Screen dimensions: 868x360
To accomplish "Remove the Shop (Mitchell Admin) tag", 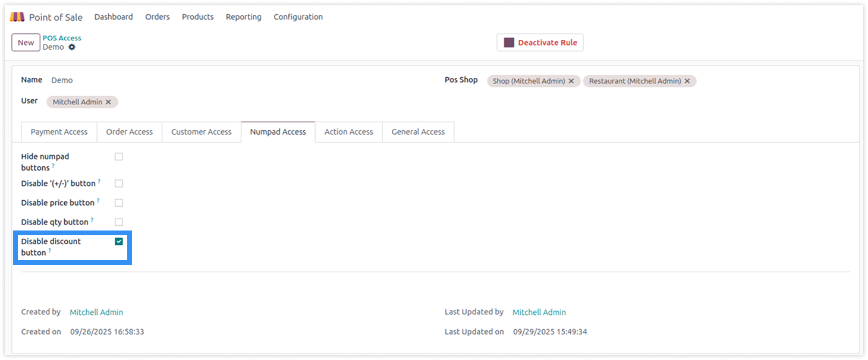I will pyautogui.click(x=571, y=81).
